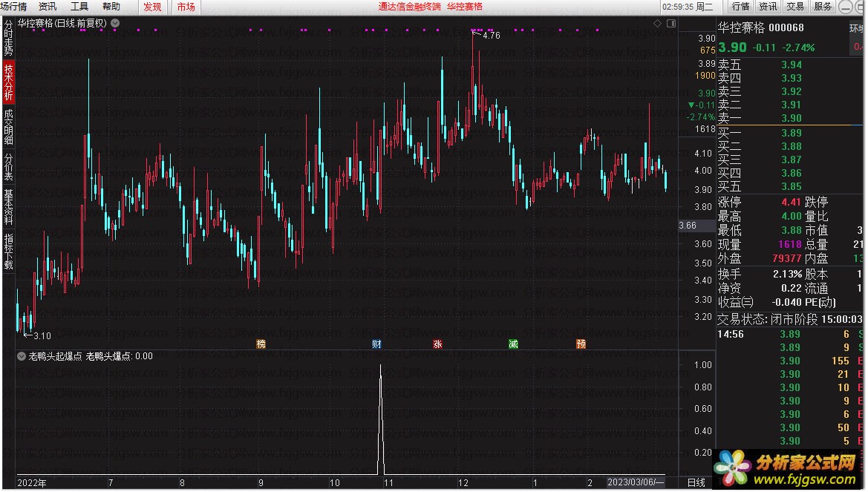This screenshot has height=492, width=868.
Task: Click the 14:56 trade tick row
Action: (x=790, y=334)
